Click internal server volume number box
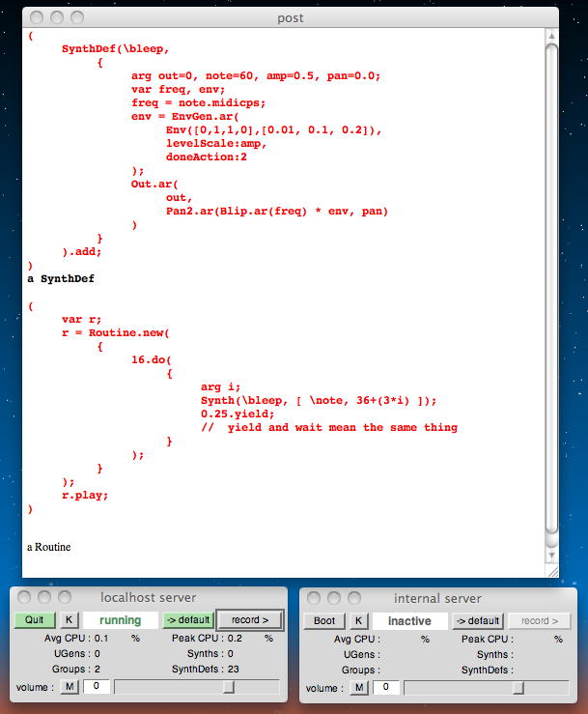Viewport: 588px width, 714px height. tap(386, 687)
